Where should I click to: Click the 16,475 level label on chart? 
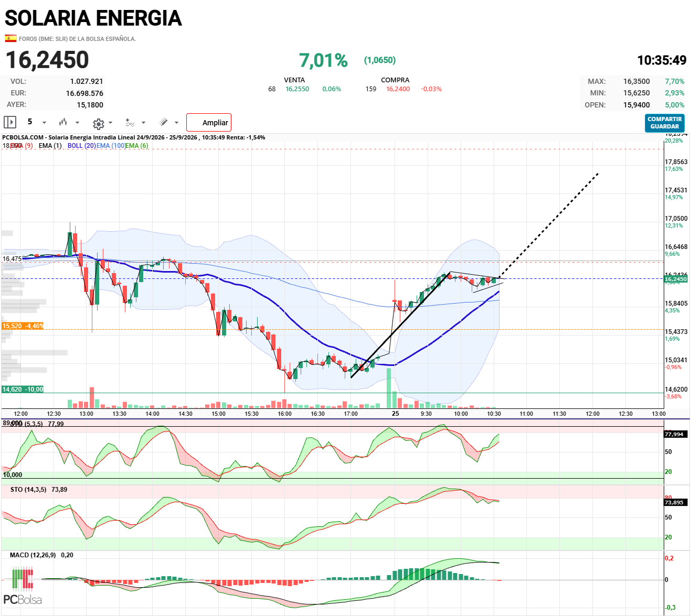[12, 259]
